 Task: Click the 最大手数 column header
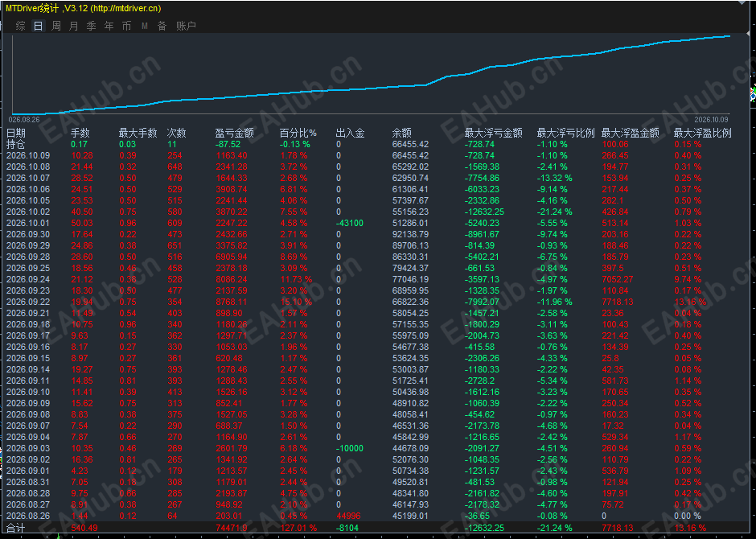[138, 133]
